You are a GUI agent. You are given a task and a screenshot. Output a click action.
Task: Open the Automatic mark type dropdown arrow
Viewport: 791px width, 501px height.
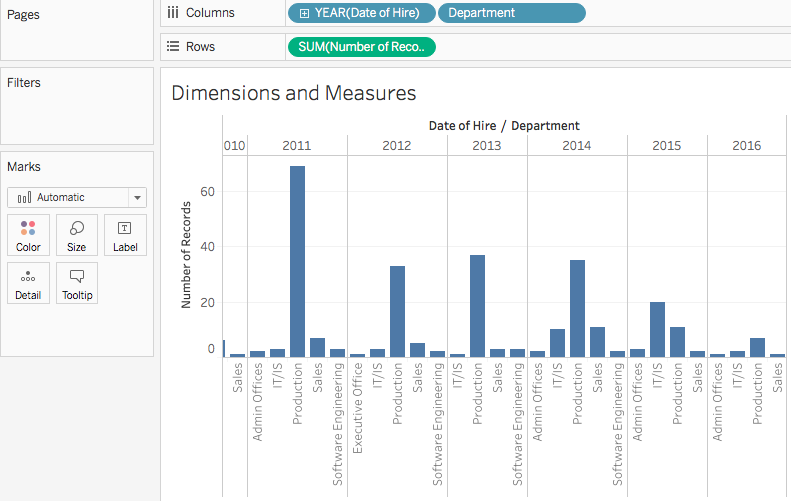click(137, 198)
